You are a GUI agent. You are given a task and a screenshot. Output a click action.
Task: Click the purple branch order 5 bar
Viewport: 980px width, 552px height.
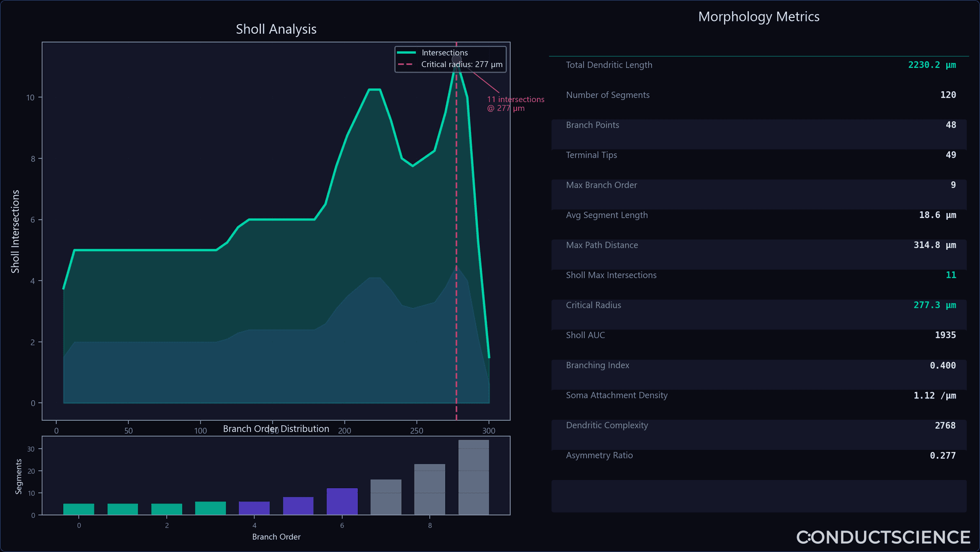coord(298,506)
